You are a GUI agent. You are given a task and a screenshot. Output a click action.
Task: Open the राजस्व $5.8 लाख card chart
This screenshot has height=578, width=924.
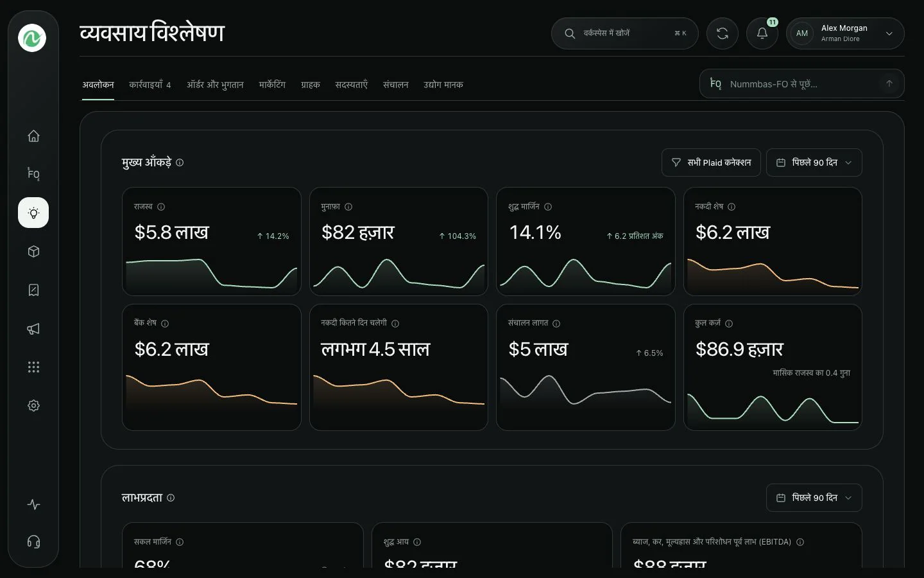[212, 274]
